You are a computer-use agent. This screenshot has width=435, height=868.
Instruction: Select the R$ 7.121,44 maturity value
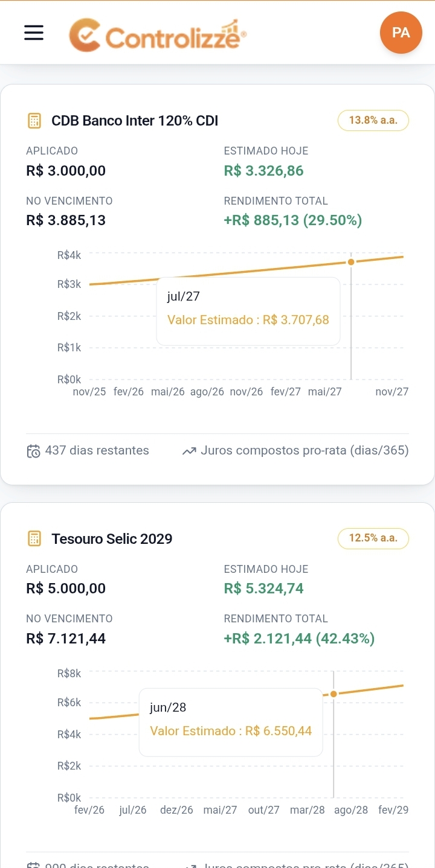pyautogui.click(x=66, y=638)
